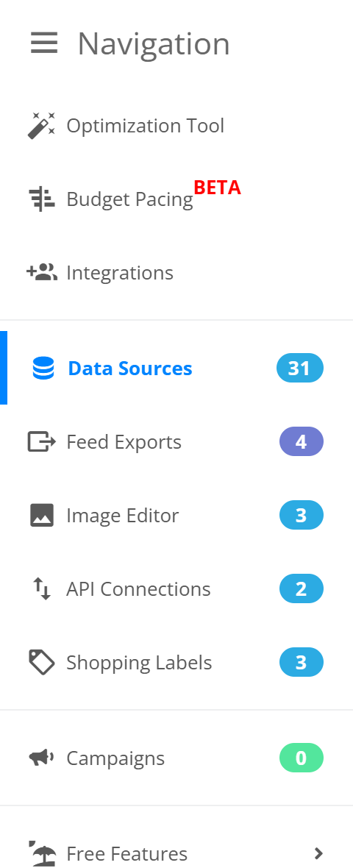Select Data Sources menu item

176,368
